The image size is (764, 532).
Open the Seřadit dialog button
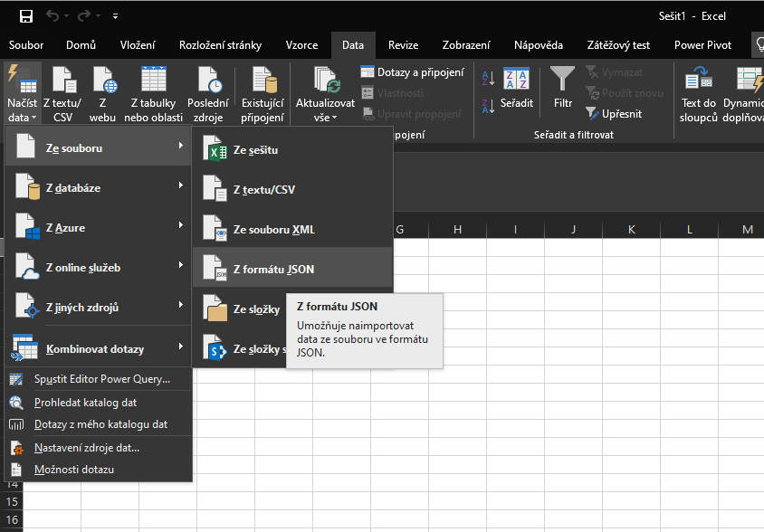(517, 88)
